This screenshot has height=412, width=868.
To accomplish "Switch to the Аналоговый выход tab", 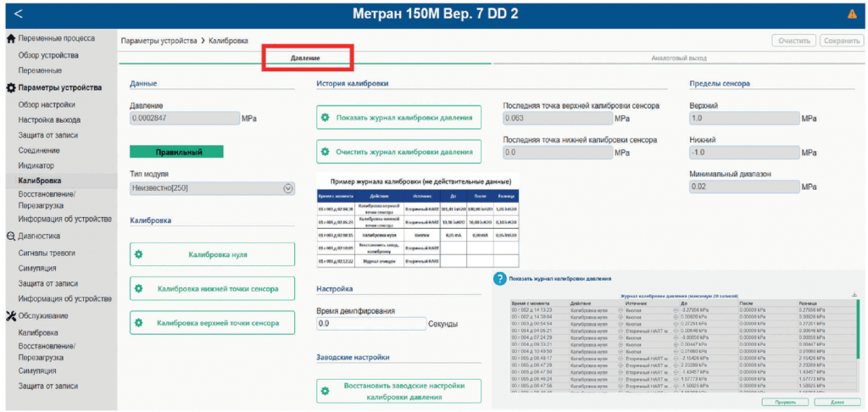I will (679, 58).
